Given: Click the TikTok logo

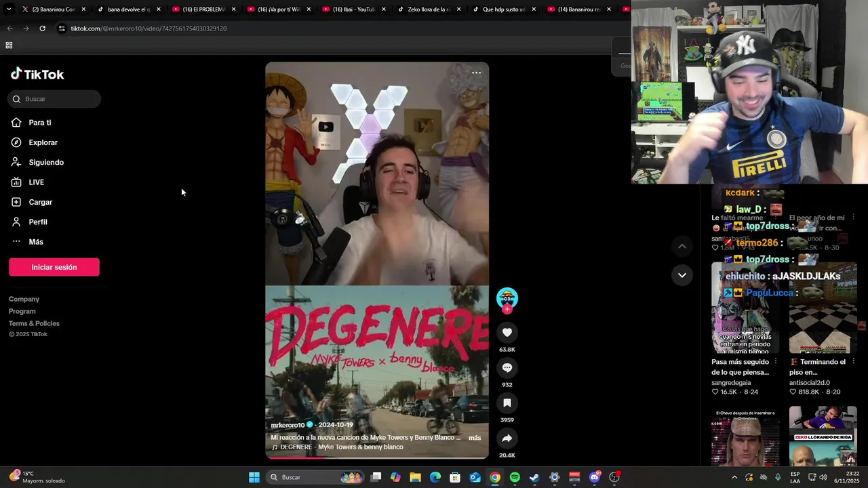Looking at the screenshot, I should (37, 74).
